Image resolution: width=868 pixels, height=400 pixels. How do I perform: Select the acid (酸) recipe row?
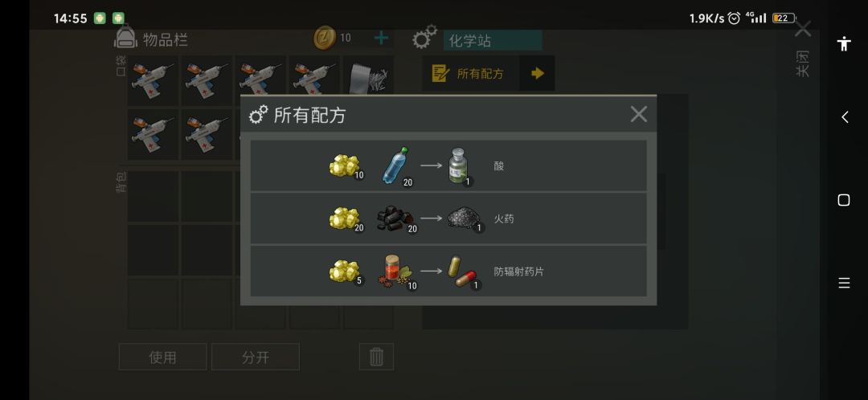click(x=448, y=165)
